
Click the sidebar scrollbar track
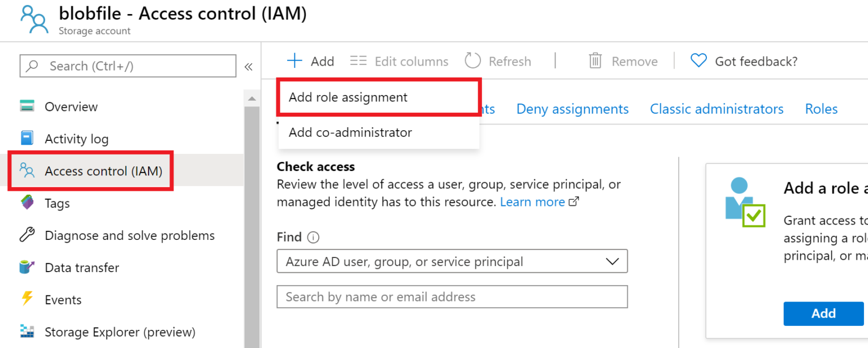tap(252, 226)
